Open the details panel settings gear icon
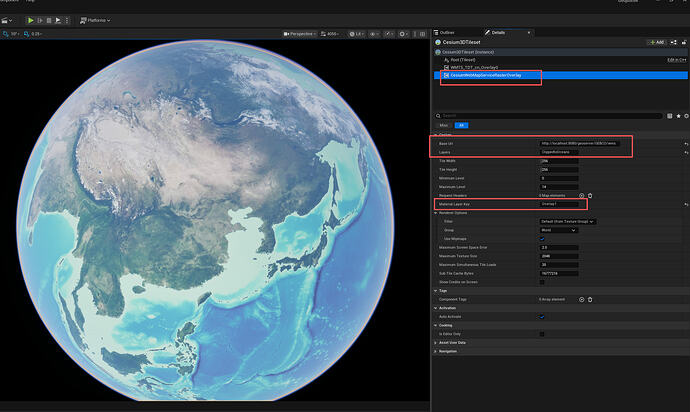The image size is (690, 412). tap(685, 116)
